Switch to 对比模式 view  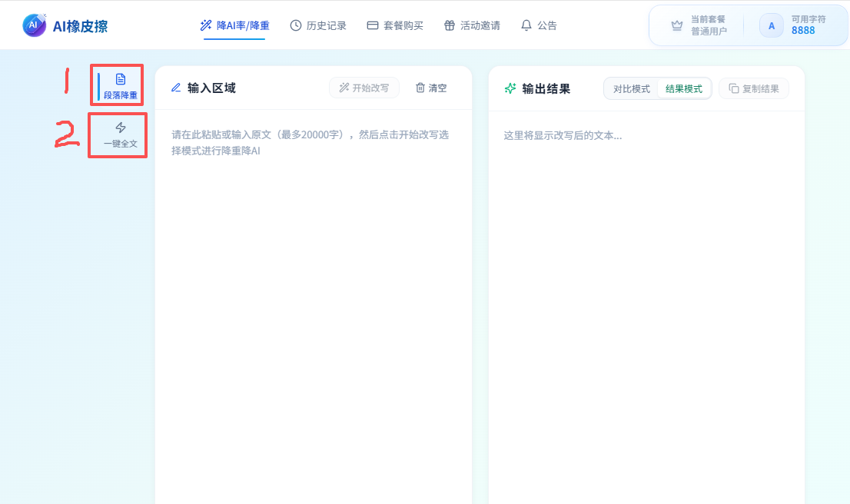point(631,89)
